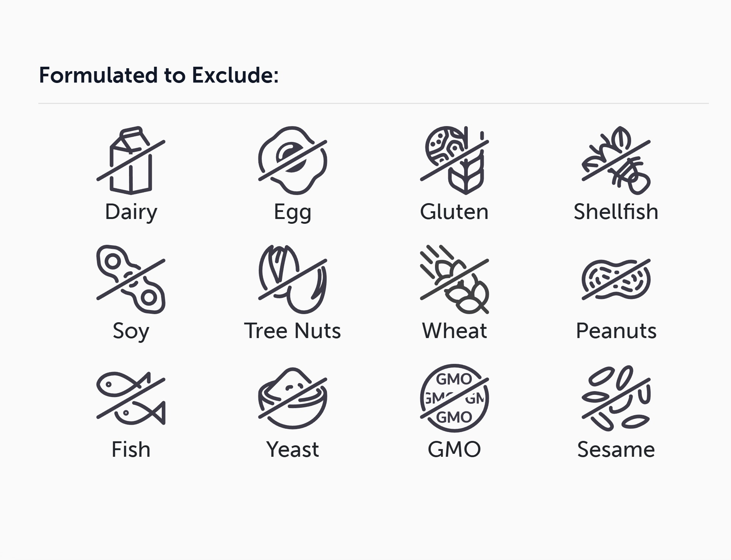Click the Tree Nuts exclusion icon

click(x=293, y=279)
